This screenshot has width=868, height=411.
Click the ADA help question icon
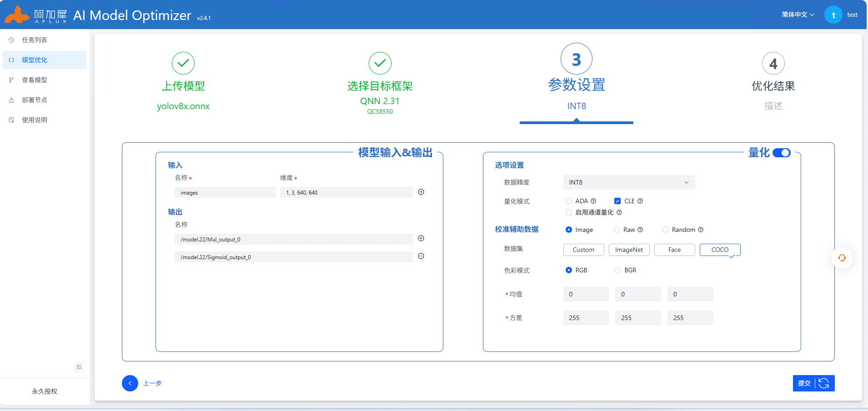tap(593, 201)
